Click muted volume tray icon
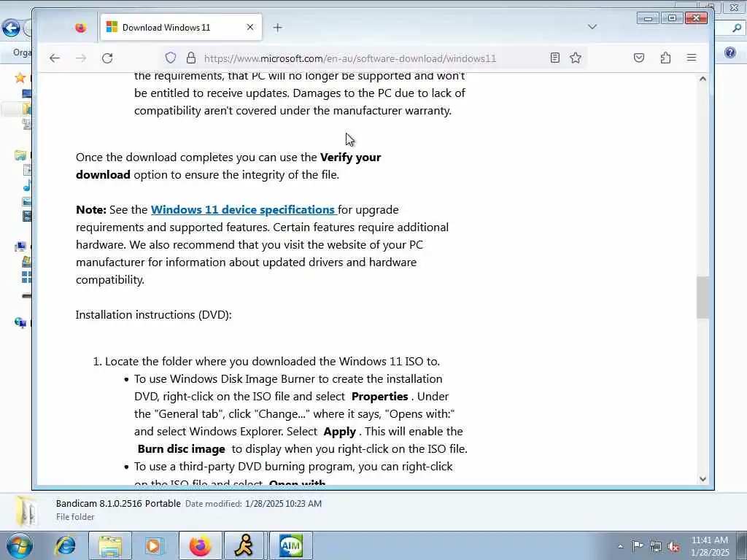 pos(674,546)
